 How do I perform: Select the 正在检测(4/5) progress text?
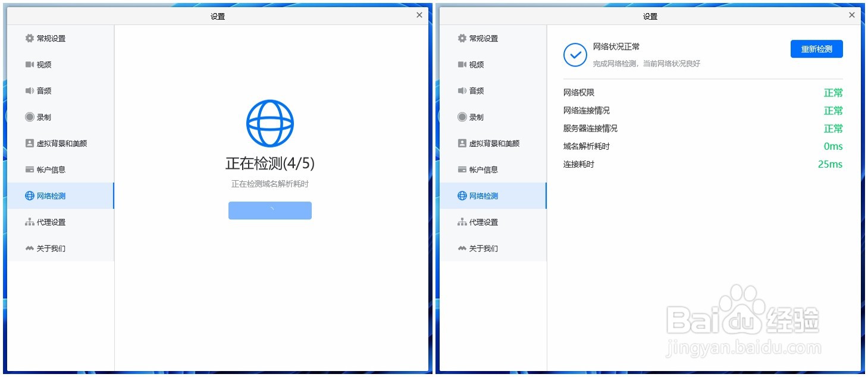pyautogui.click(x=271, y=163)
